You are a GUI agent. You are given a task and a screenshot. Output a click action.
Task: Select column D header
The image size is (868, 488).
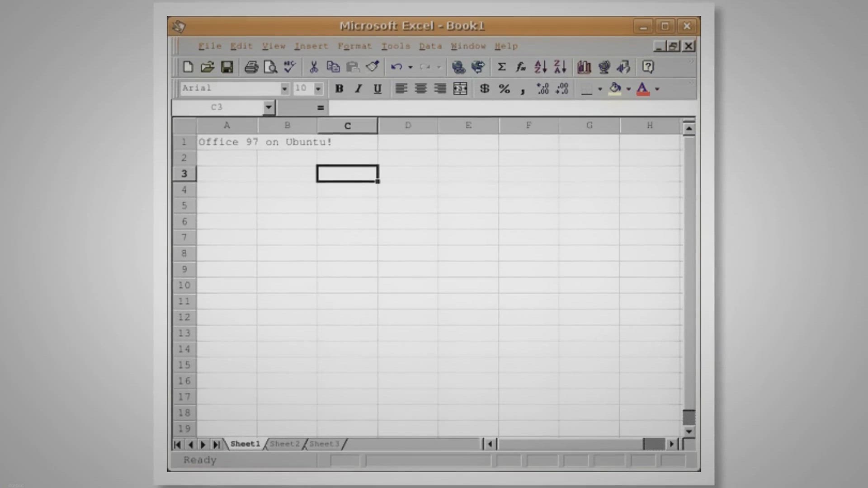click(408, 126)
